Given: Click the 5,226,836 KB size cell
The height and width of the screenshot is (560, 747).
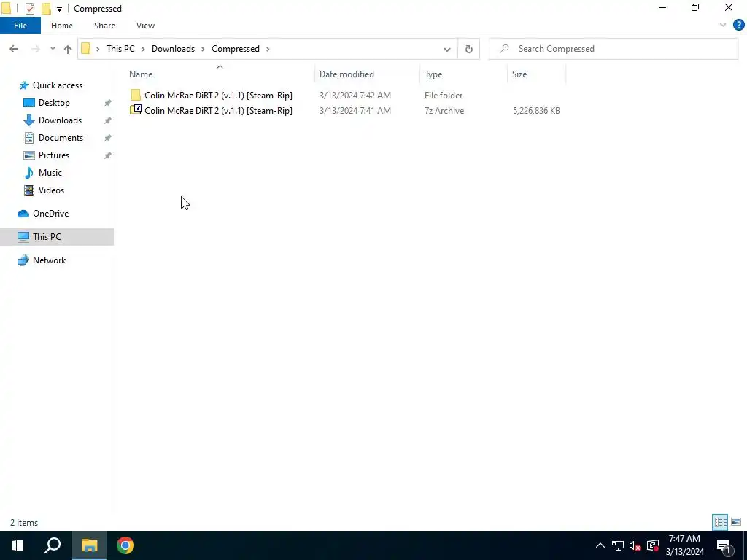Looking at the screenshot, I should pyautogui.click(x=536, y=111).
